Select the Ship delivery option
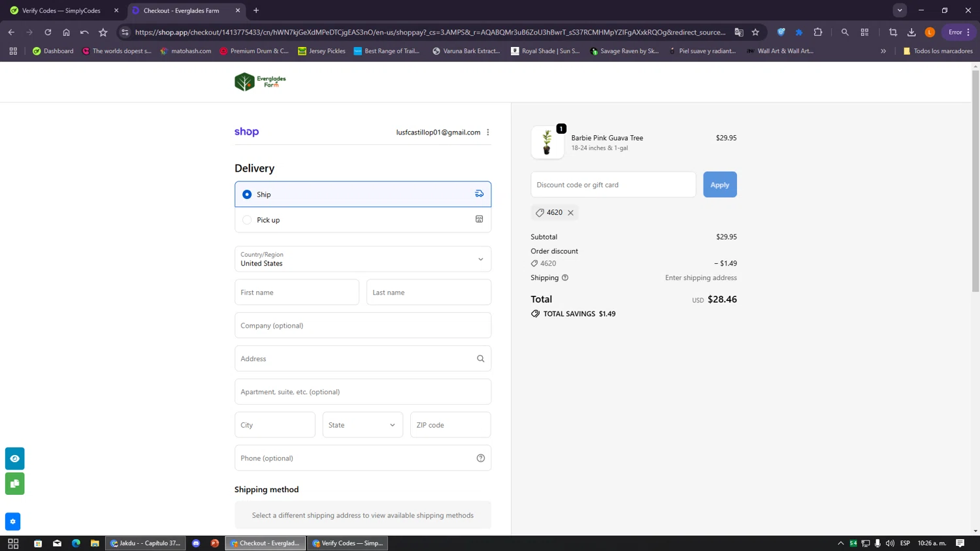 click(247, 195)
